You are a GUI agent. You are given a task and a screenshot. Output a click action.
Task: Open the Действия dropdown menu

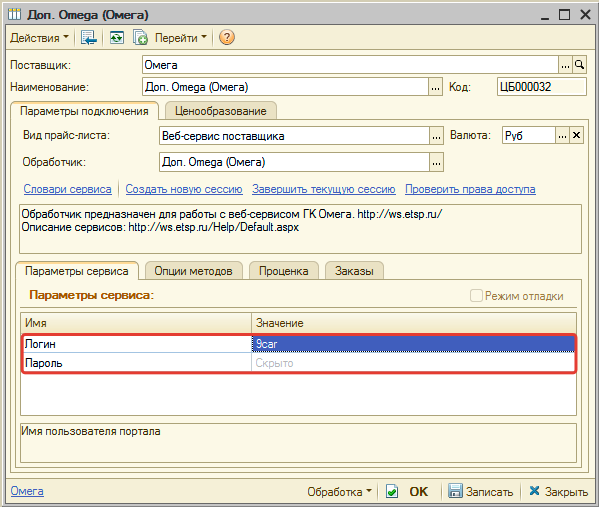[39, 37]
